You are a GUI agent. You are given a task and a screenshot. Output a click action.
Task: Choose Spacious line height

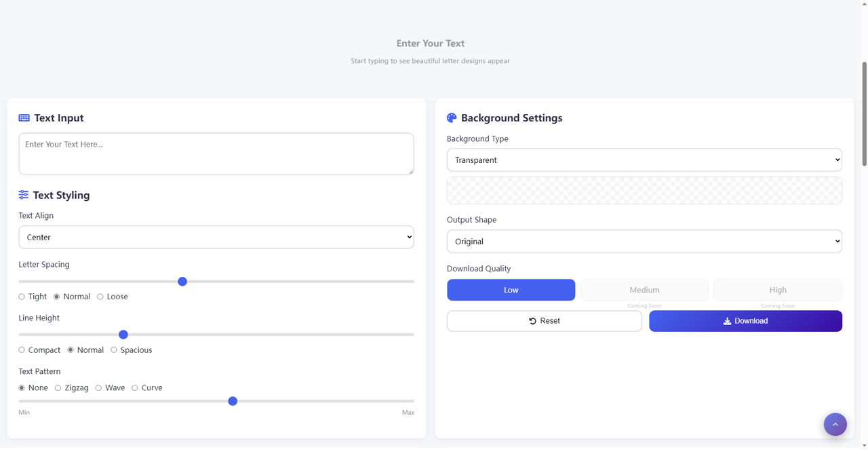[114, 350]
